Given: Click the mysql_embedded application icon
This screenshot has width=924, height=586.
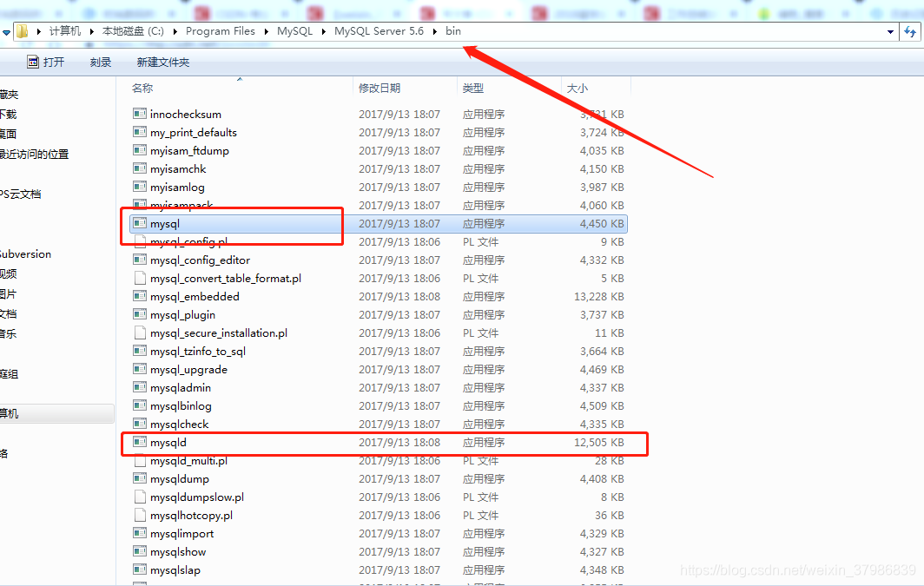Looking at the screenshot, I should (140, 296).
